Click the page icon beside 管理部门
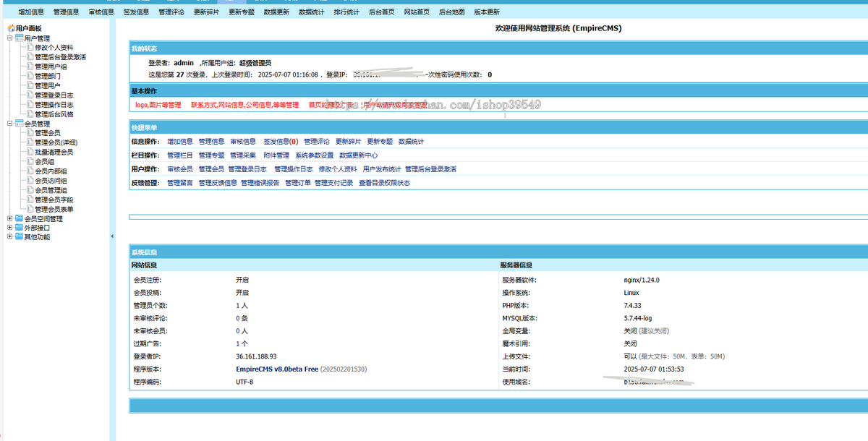 coord(30,76)
